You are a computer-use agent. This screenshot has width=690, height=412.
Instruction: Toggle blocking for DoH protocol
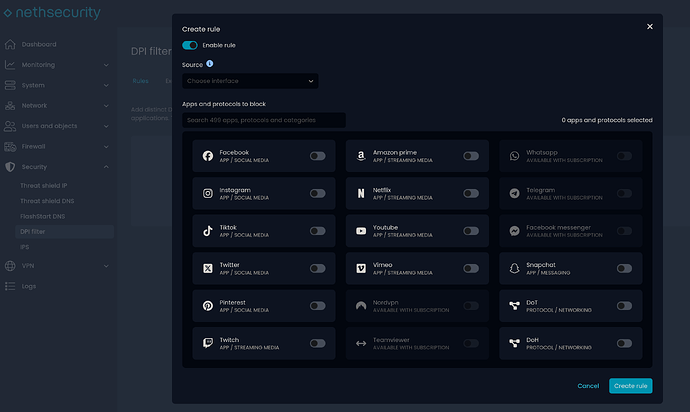[x=624, y=343]
